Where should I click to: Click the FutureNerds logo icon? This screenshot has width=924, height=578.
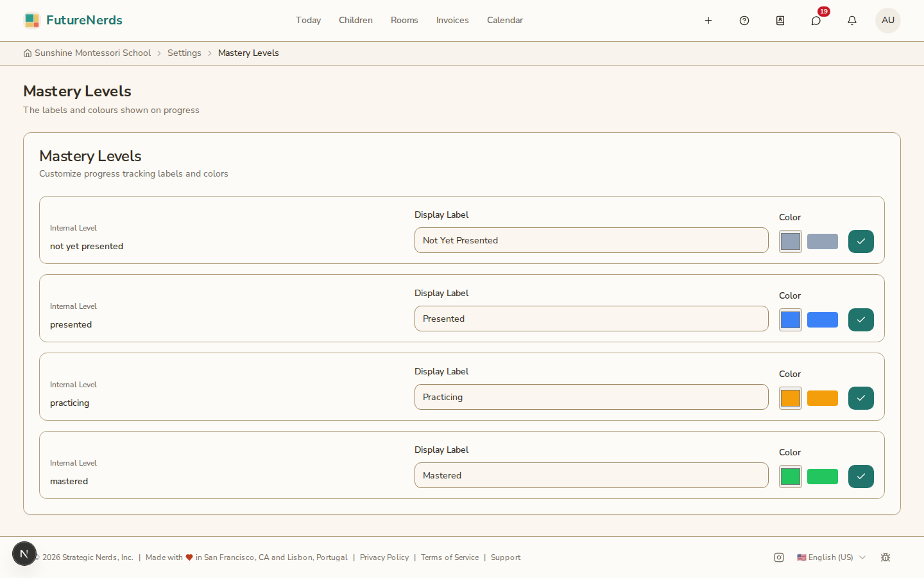31,21
